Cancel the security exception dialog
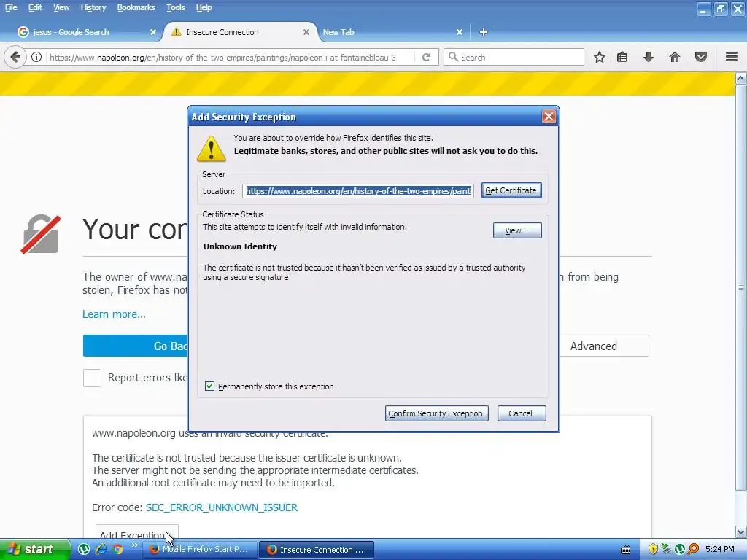747x560 pixels. point(521,413)
